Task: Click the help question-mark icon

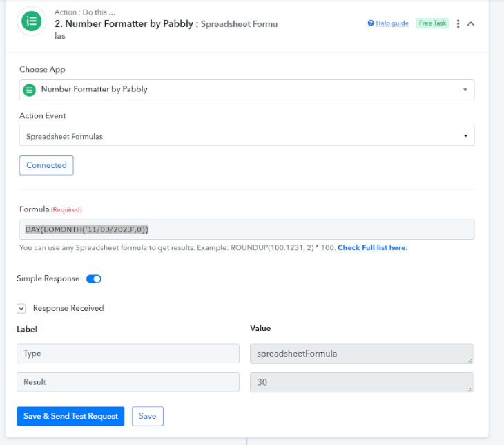Action: coord(371,23)
